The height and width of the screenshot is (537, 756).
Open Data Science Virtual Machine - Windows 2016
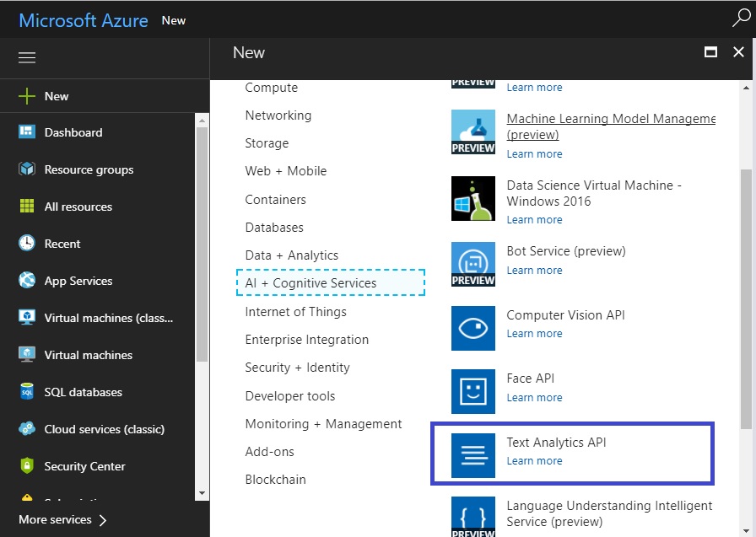(x=594, y=193)
